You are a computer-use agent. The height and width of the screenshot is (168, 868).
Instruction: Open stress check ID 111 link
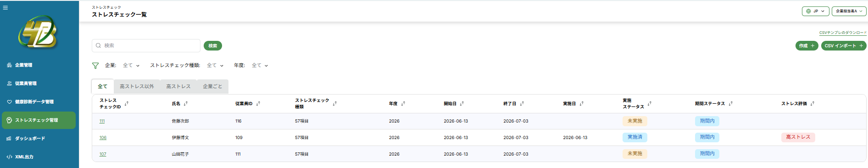(x=102, y=121)
